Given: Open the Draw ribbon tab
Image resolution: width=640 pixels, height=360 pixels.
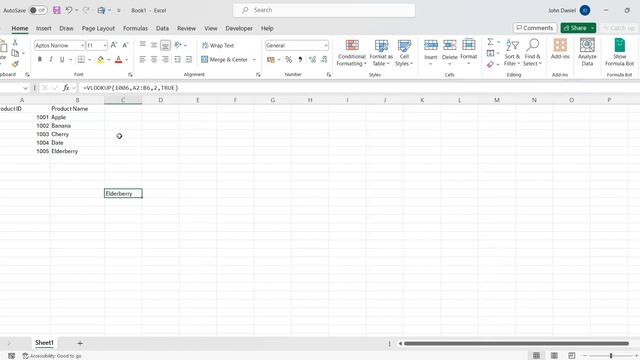Looking at the screenshot, I should pos(66,28).
